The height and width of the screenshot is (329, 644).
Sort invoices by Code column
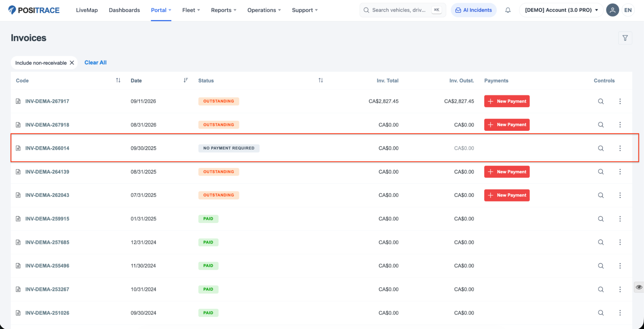click(x=118, y=80)
